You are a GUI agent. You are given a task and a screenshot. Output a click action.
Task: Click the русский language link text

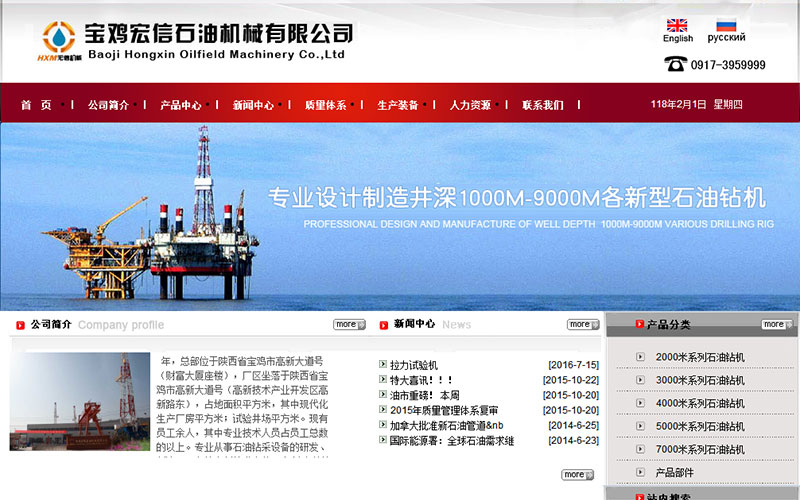tap(726, 38)
